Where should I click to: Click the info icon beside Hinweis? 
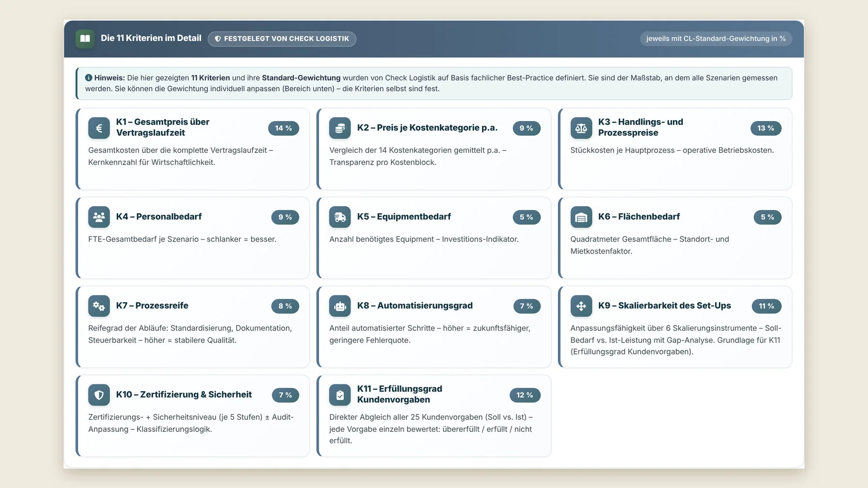coord(89,77)
